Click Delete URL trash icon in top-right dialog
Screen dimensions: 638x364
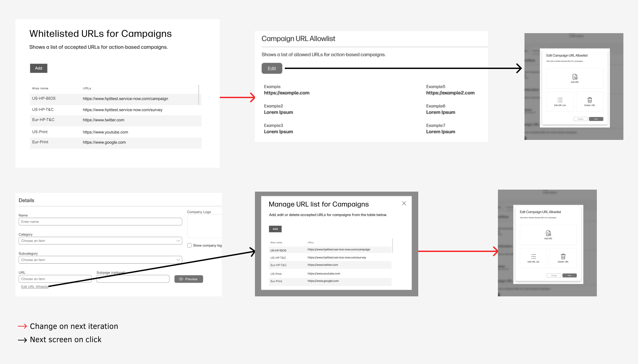(590, 100)
